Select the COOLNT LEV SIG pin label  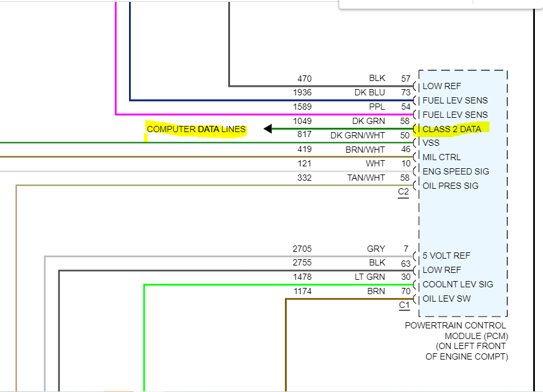[x=458, y=284]
